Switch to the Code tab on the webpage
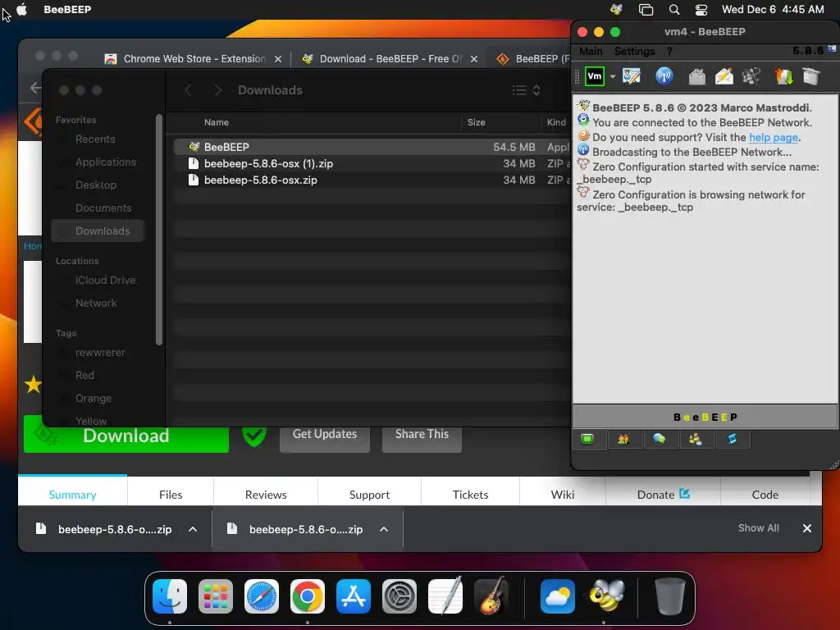Image resolution: width=840 pixels, height=630 pixels. [x=765, y=495]
